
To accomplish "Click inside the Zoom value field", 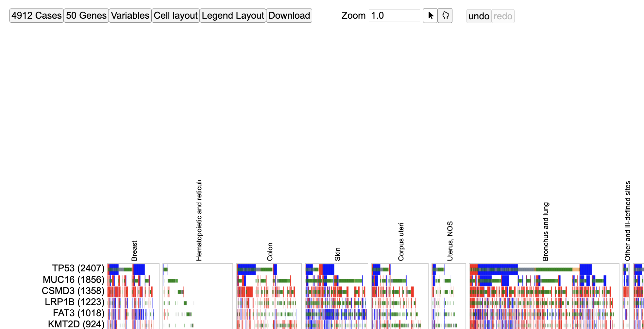I will [x=394, y=15].
